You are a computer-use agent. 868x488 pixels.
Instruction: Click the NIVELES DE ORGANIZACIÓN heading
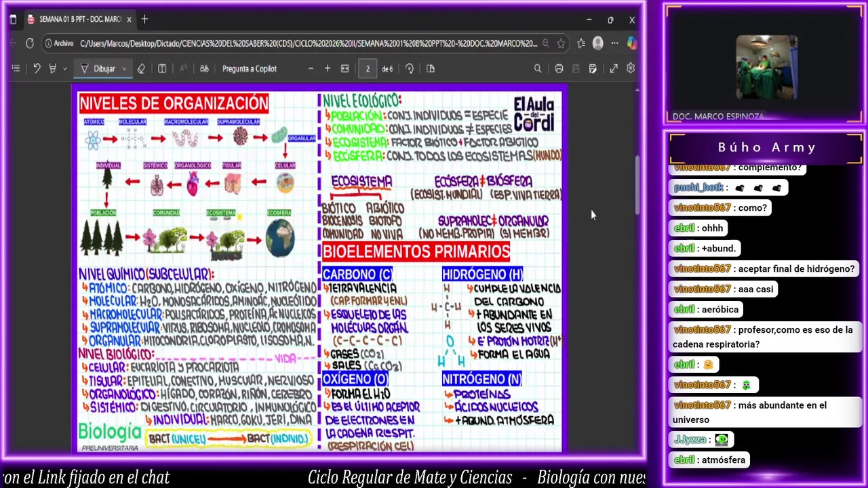coord(174,104)
